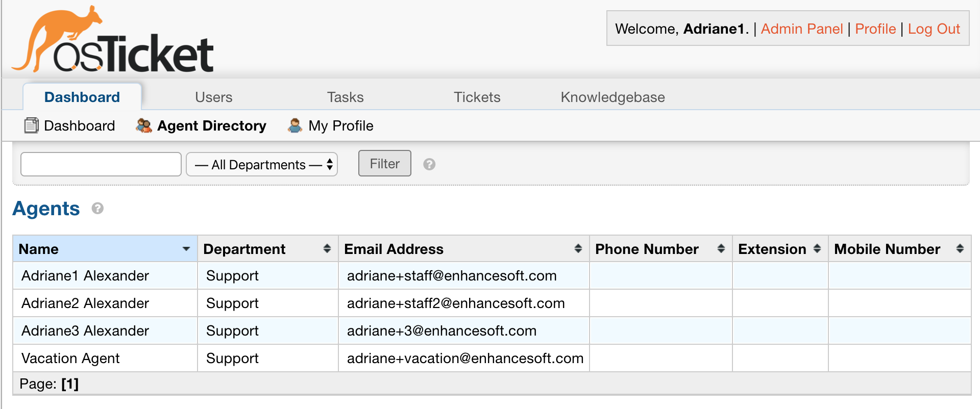Click the help icon beside the Agents heading
This screenshot has width=980, height=409.
97,209
